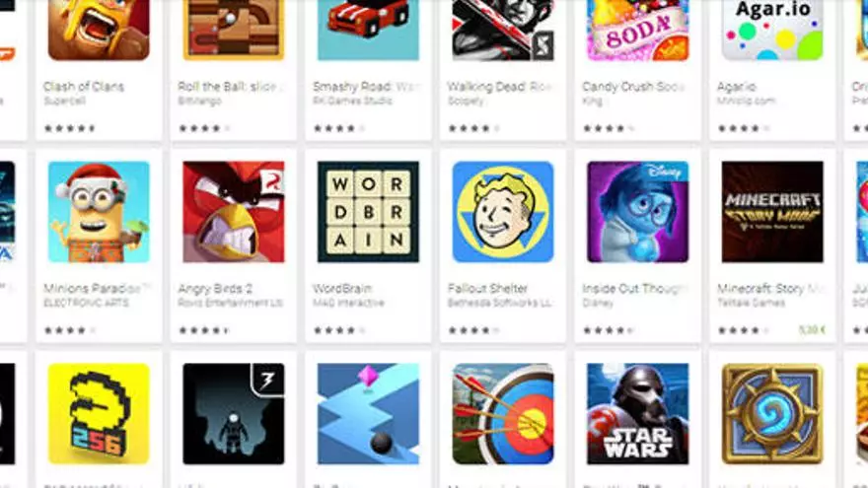Click the Minecraft Story Mode thumbnail
Screen dimensions: 868x488
[x=772, y=212]
